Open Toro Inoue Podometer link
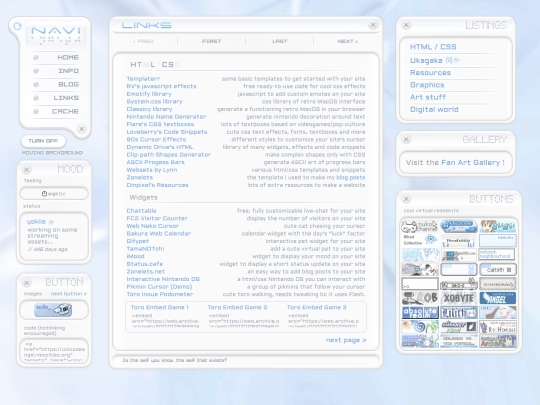 159,294
